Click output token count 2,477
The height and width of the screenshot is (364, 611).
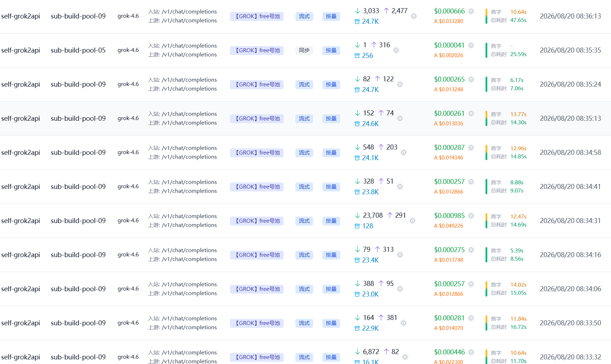tap(400, 11)
